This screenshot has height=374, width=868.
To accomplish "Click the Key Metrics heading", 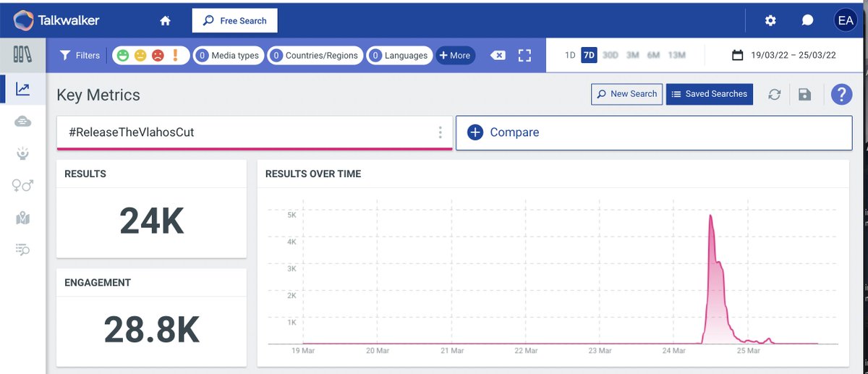I will [x=98, y=95].
